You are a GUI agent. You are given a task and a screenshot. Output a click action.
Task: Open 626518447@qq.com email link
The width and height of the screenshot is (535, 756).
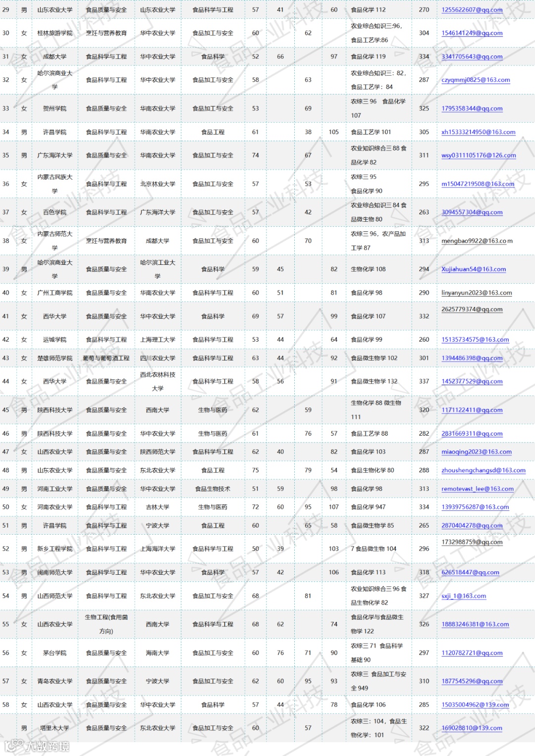tap(470, 572)
